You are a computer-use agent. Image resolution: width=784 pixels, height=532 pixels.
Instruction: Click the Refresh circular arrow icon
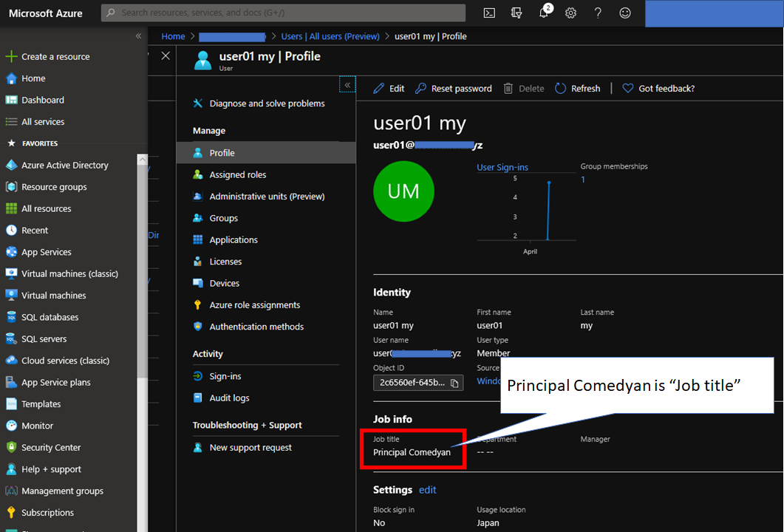point(561,89)
